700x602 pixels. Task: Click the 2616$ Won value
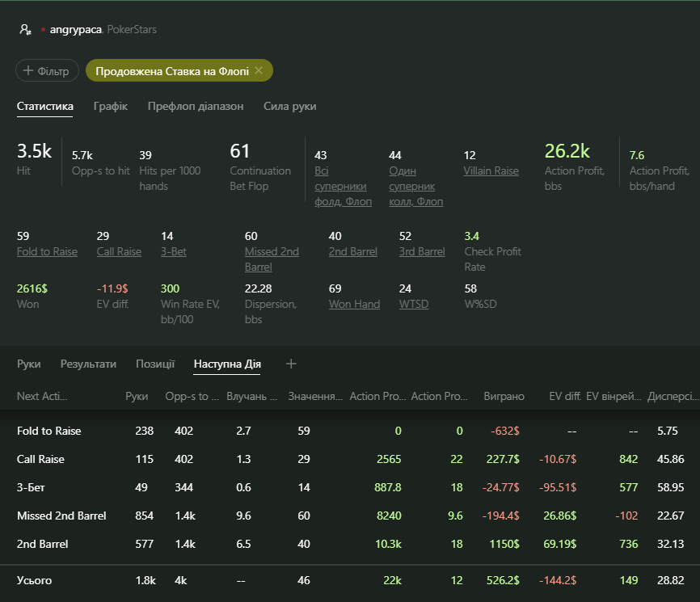(x=32, y=288)
